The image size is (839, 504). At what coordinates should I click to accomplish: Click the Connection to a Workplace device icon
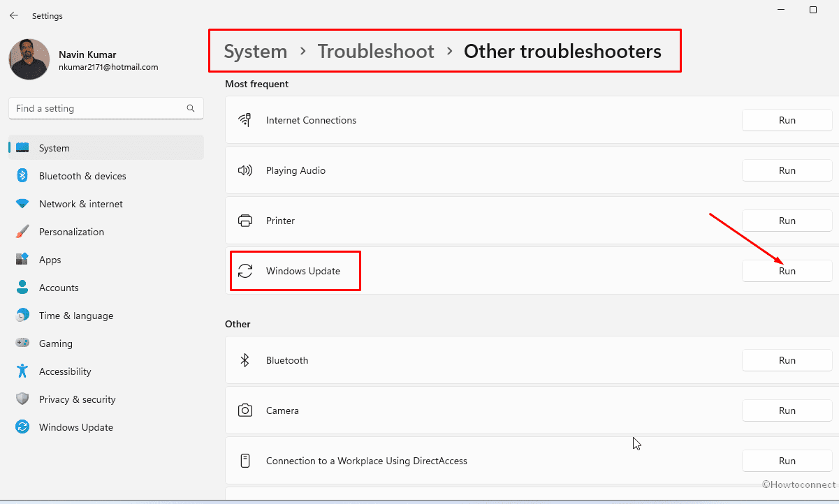(245, 461)
